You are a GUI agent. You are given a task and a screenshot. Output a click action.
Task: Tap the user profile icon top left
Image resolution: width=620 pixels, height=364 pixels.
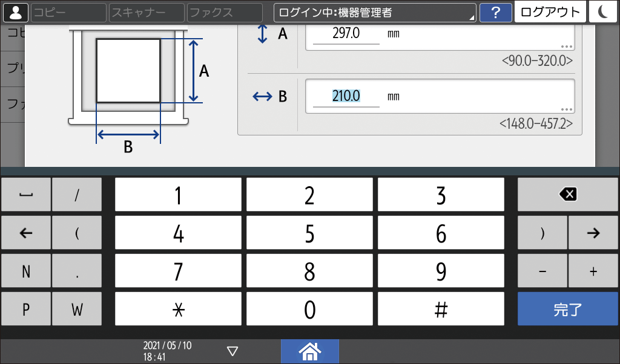coord(15,12)
